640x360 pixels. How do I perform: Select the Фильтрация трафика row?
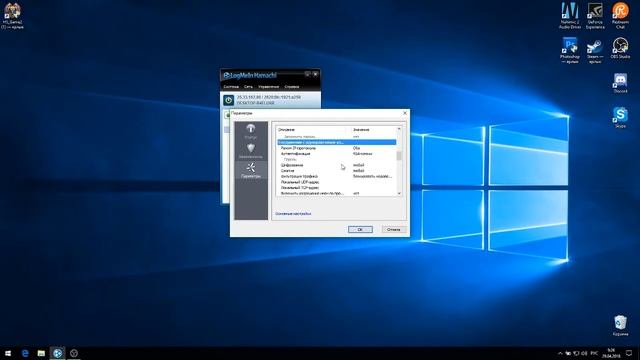tap(336, 176)
